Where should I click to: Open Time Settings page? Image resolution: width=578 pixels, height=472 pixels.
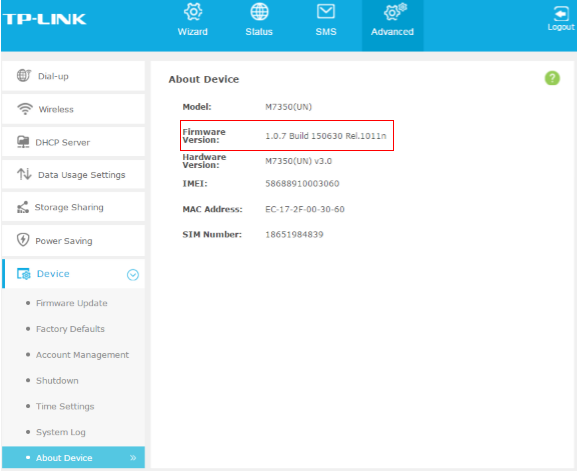pos(65,406)
